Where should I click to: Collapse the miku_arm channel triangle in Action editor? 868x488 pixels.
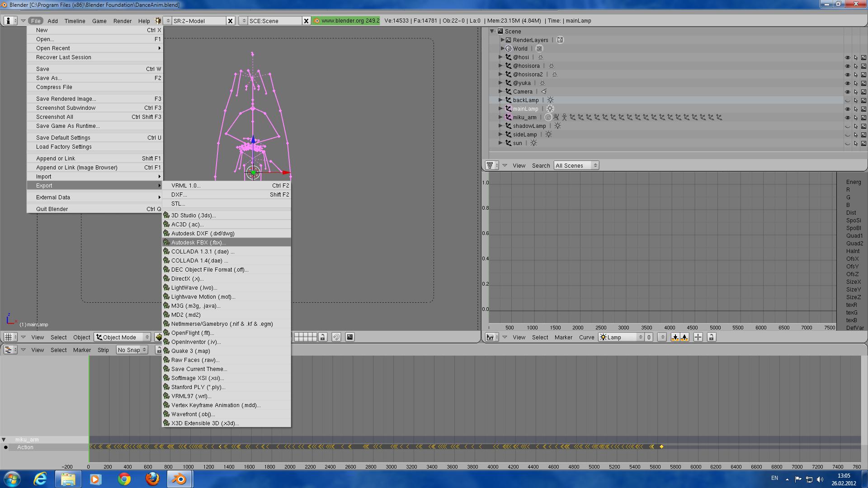[4, 439]
